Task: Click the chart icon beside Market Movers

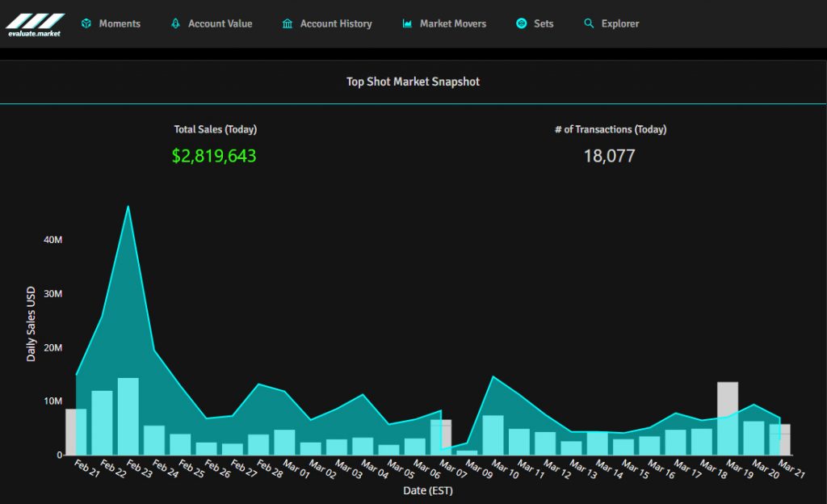Action: click(407, 24)
